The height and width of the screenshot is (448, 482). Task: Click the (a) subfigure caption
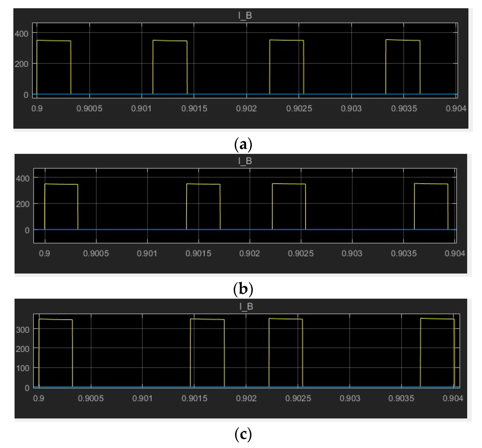pos(243,145)
